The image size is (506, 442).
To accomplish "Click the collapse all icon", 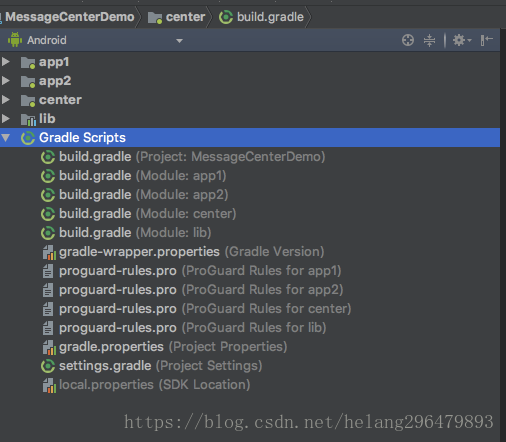I will coord(429,40).
